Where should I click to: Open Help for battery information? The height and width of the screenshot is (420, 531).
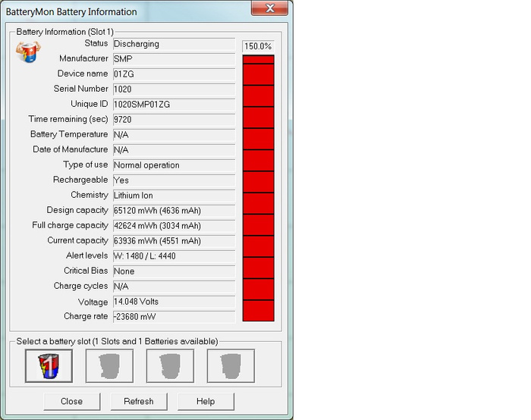[x=206, y=401]
